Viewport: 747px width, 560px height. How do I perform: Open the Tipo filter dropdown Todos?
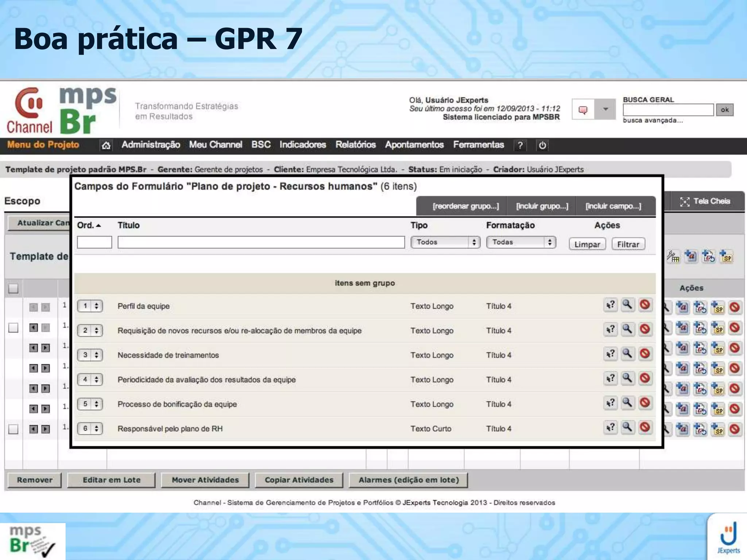click(x=445, y=242)
